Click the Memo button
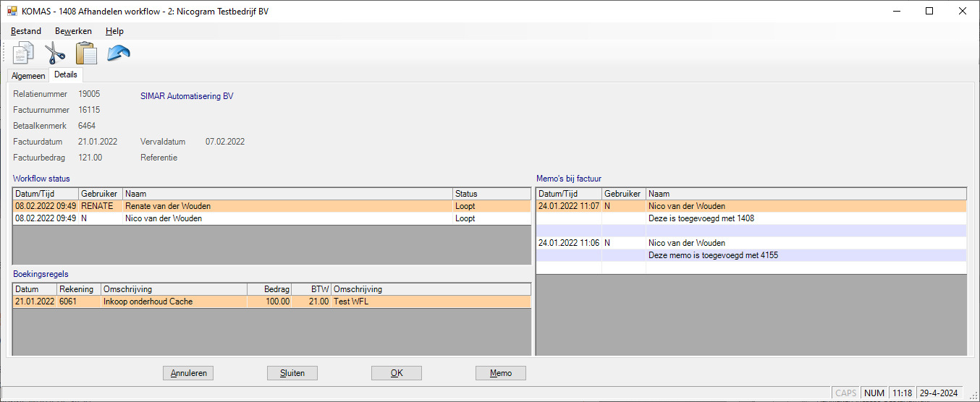This screenshot has width=980, height=402. click(501, 373)
